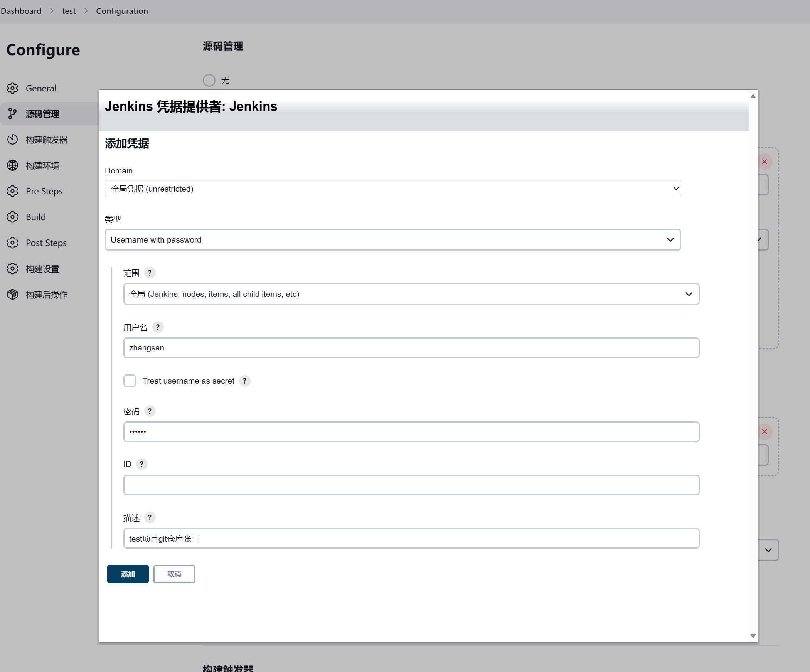
Task: Click the build triggers clock icon
Action: (12, 140)
